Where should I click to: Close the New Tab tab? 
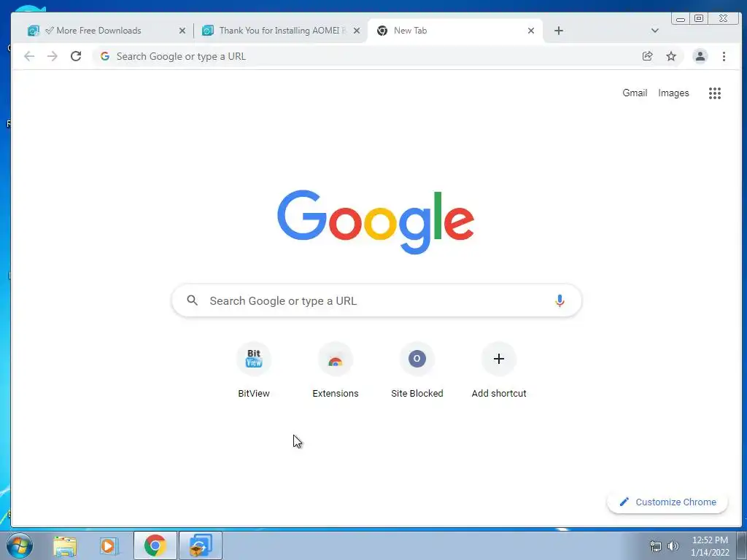click(x=531, y=31)
